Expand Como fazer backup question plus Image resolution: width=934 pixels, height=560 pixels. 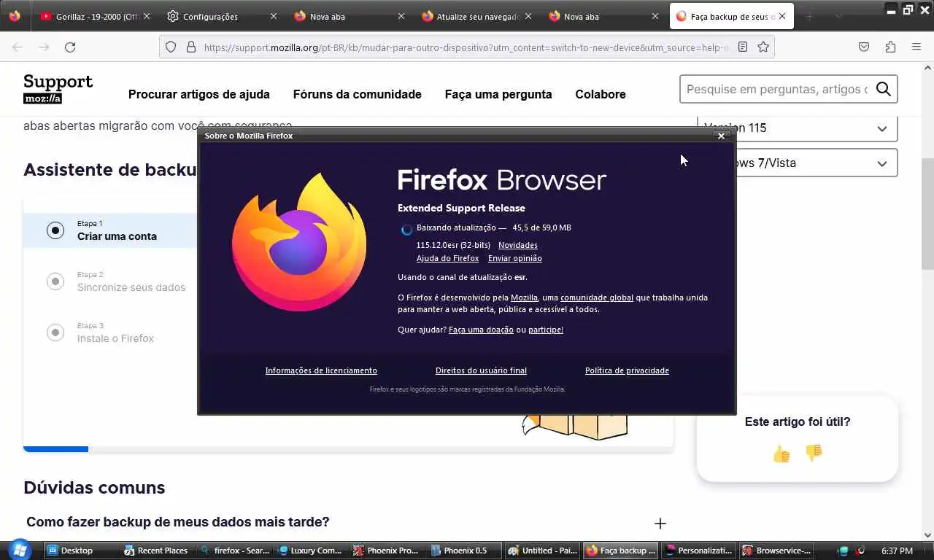(x=660, y=524)
